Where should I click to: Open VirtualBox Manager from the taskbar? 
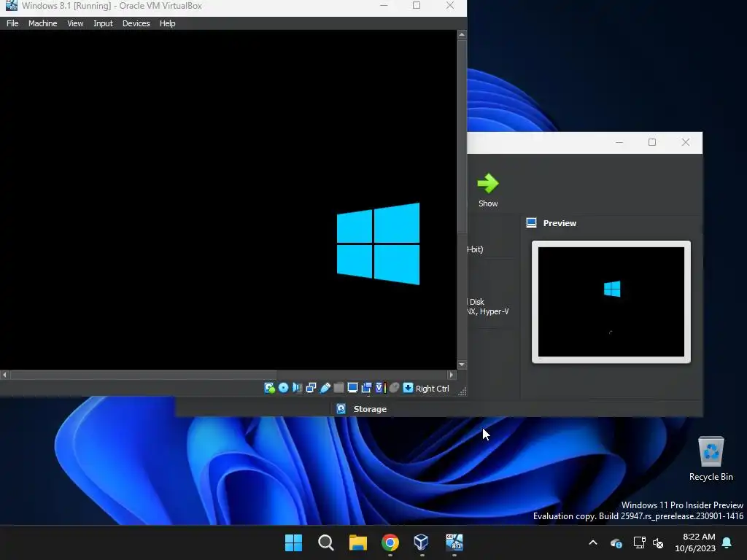[422, 542]
